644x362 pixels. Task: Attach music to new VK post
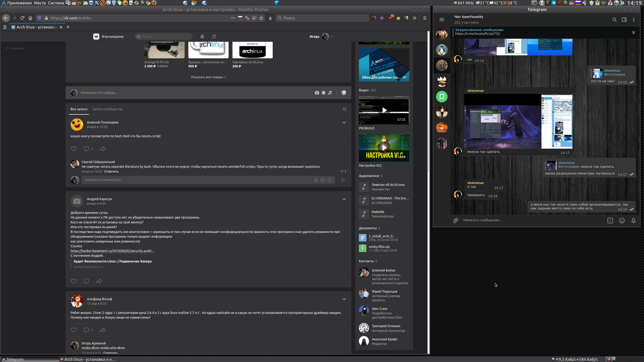tap(330, 93)
